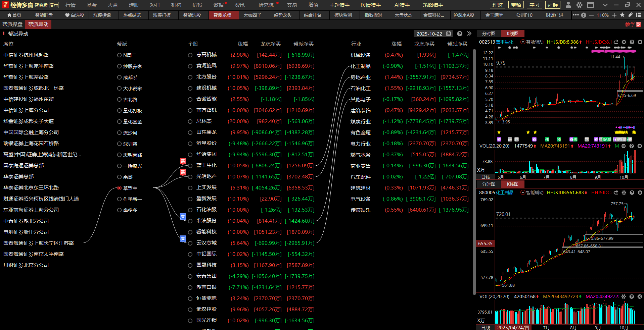This screenshot has width=644, height=330.
Task: Select radio button for stock 黄河旋风
Action: pyautogui.click(x=190, y=66)
